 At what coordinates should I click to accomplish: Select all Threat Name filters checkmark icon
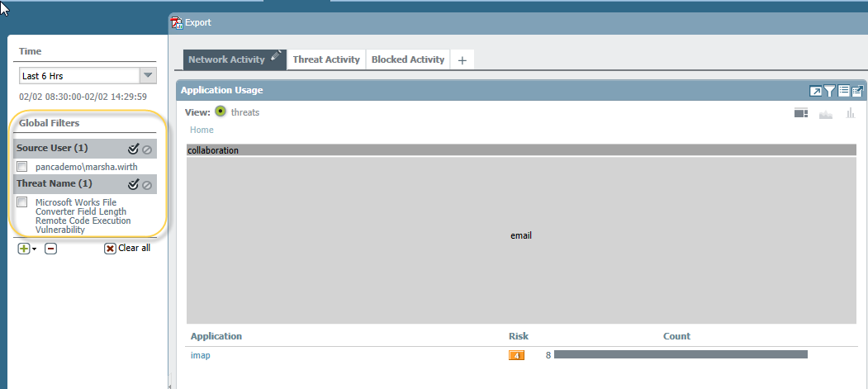[x=133, y=184]
